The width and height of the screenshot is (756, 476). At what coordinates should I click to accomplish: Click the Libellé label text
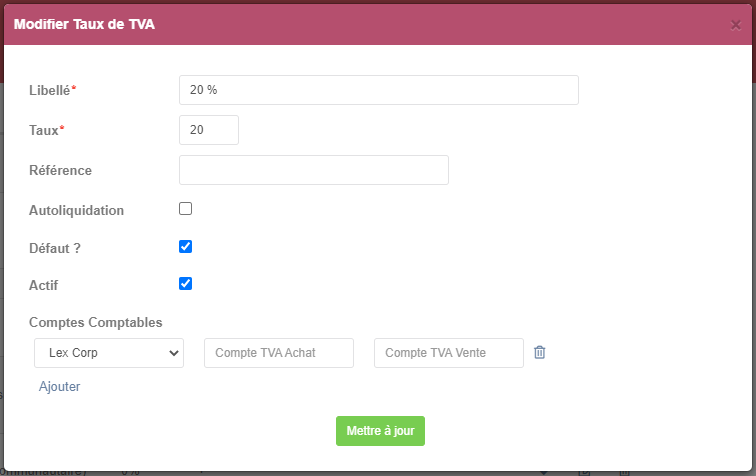point(50,90)
